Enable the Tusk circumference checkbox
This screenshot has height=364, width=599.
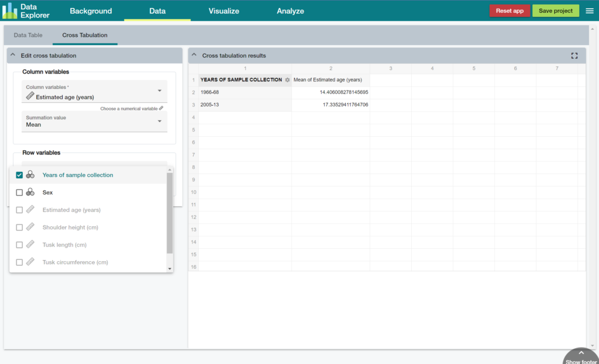tap(19, 262)
